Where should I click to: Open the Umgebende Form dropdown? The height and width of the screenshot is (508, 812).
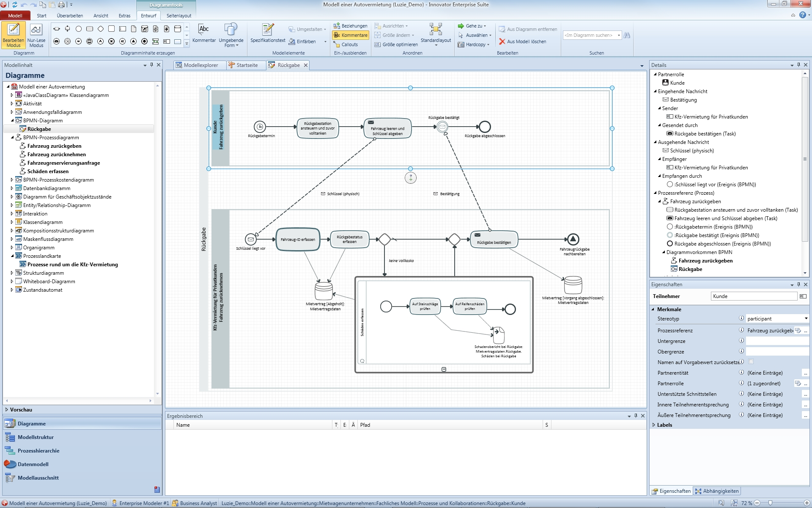tap(231, 35)
